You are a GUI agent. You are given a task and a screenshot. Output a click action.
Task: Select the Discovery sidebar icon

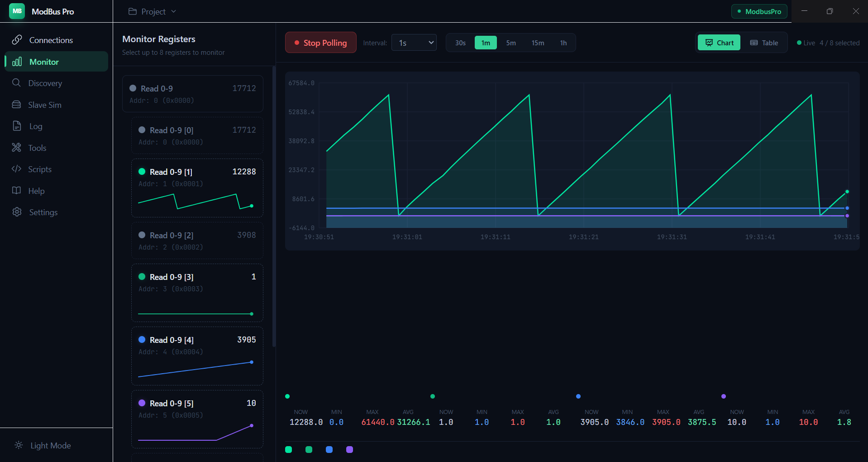pyautogui.click(x=45, y=83)
